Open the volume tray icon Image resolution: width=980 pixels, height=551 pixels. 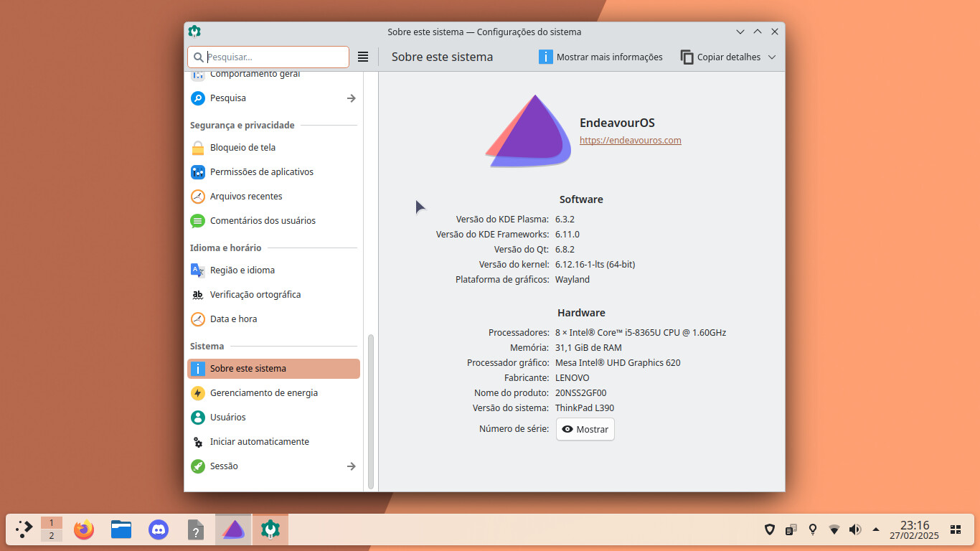[854, 529]
